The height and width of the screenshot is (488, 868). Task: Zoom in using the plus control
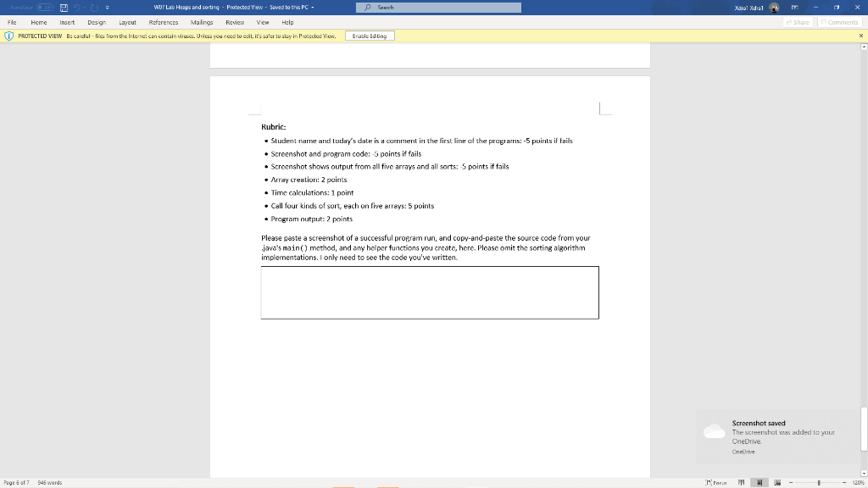(x=844, y=482)
